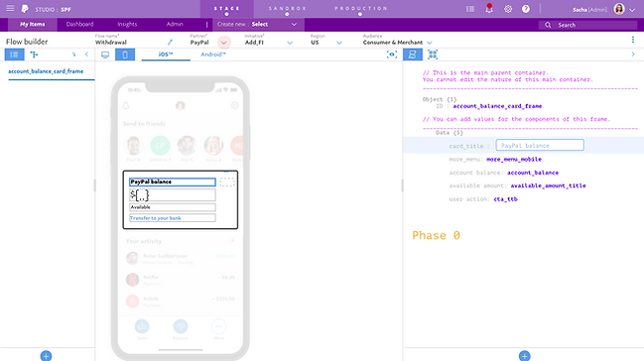Open the Admin tab
This screenshot has height=361, width=644.
click(x=175, y=24)
